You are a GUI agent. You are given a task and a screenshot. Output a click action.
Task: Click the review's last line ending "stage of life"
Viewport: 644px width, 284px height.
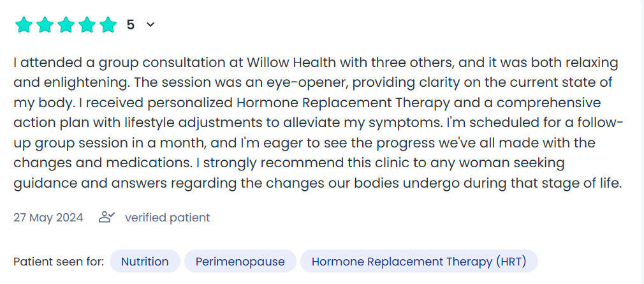click(317, 183)
